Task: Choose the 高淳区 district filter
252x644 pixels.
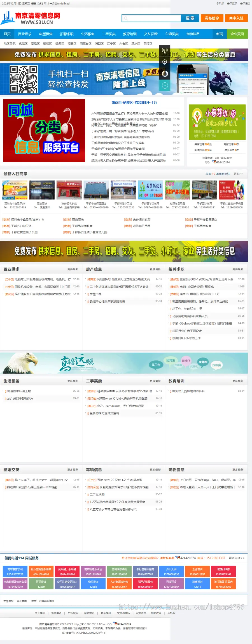Action: click(x=148, y=44)
